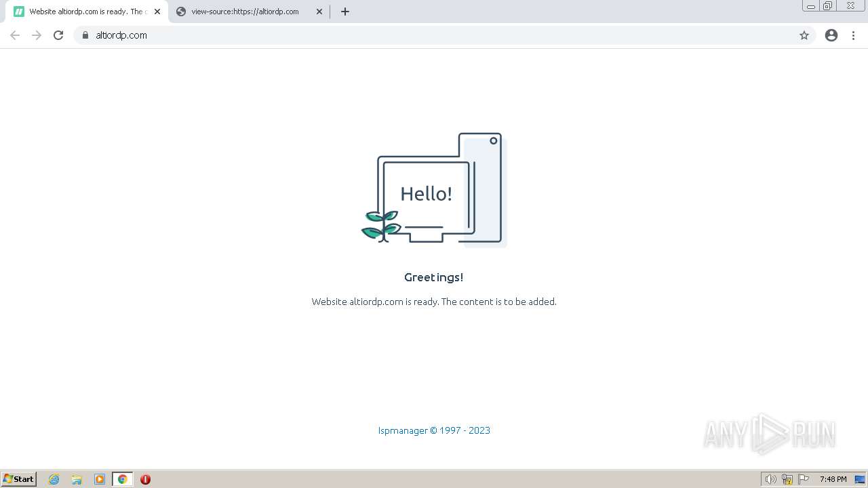Click the browser back arrow
Image resolution: width=868 pixels, height=488 pixels.
click(x=15, y=35)
